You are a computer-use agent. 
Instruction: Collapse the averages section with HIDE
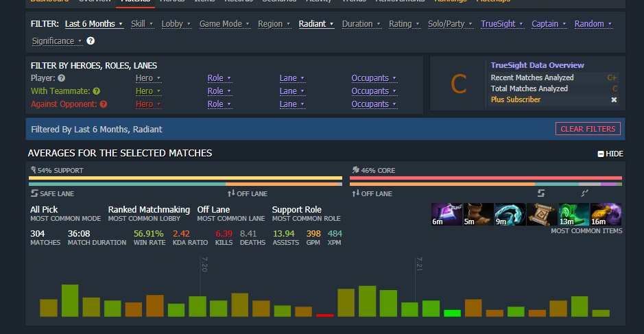coord(610,154)
